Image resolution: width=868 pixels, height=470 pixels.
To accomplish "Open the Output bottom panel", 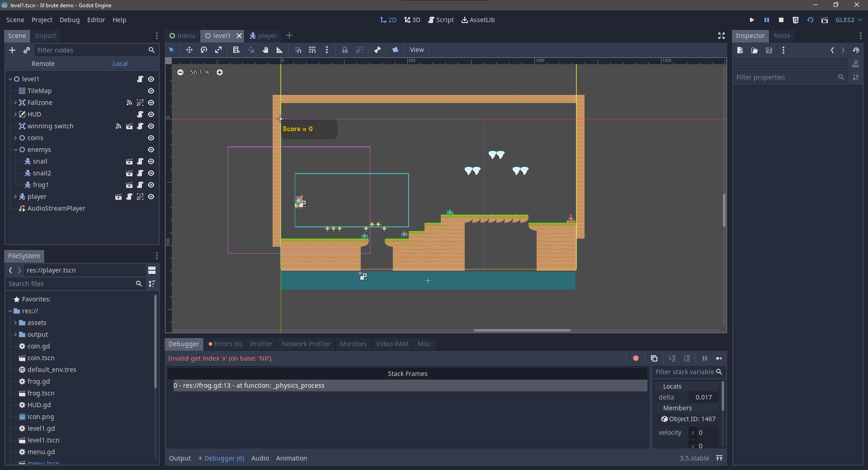I will pos(180,458).
